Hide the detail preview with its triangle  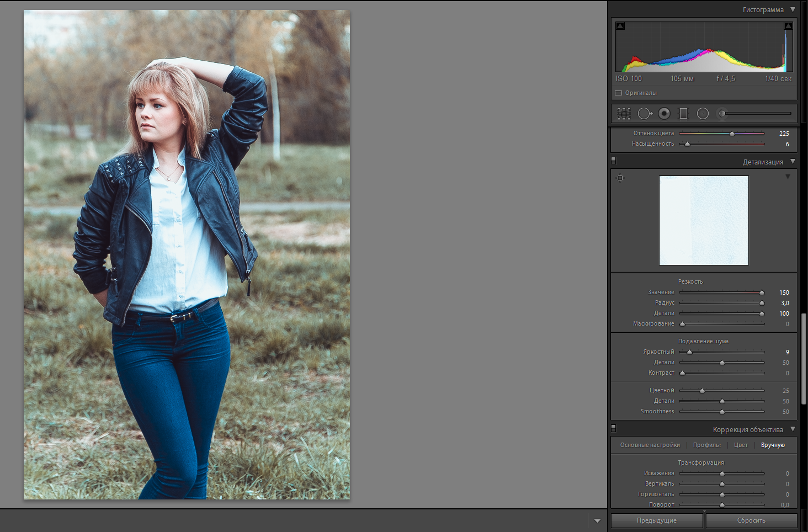pyautogui.click(x=788, y=177)
